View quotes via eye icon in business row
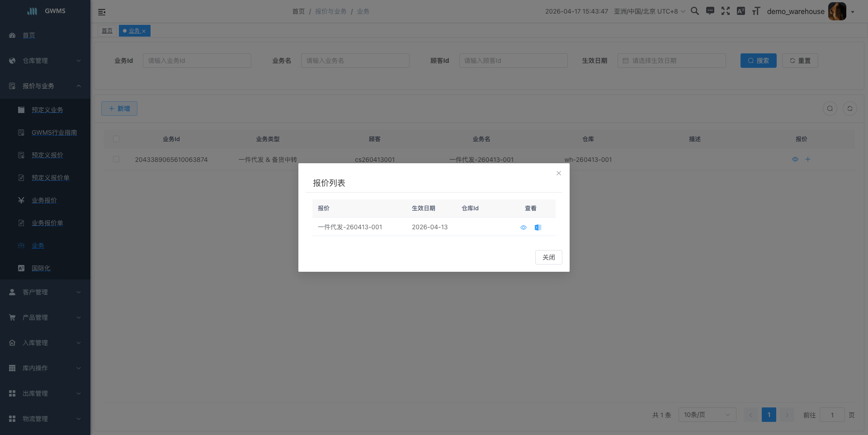This screenshot has width=868, height=435. point(795,159)
